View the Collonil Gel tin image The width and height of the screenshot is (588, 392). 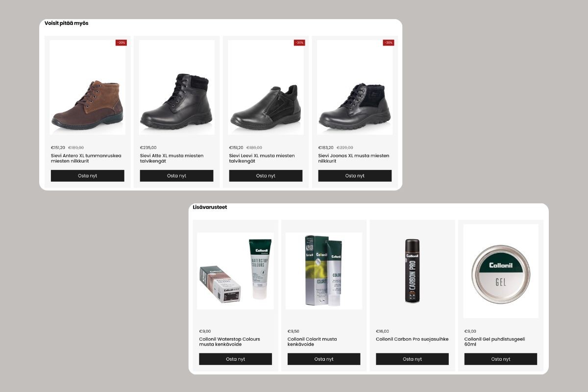point(501,271)
